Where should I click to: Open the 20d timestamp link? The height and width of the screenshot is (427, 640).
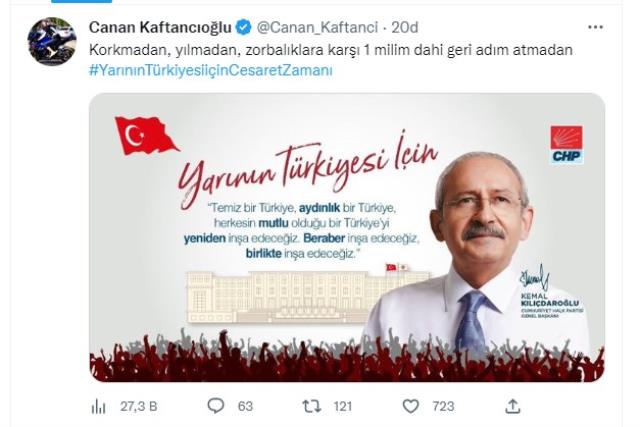point(405,27)
